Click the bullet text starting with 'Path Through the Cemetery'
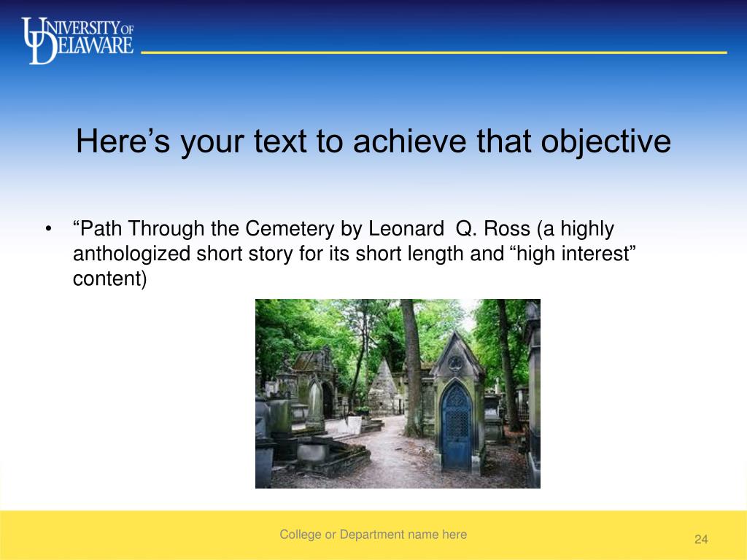This screenshot has width=747, height=560. coord(355,254)
